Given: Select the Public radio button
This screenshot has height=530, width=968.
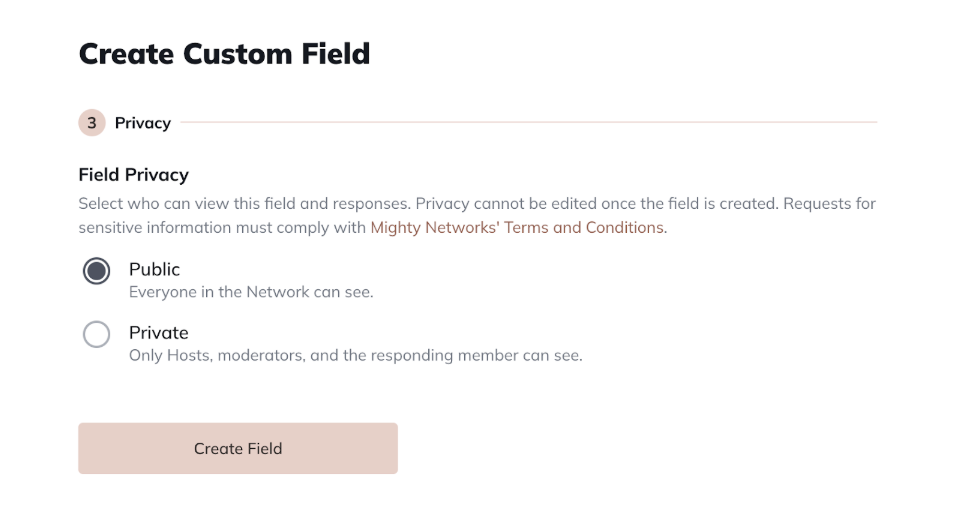Looking at the screenshot, I should 96,271.
